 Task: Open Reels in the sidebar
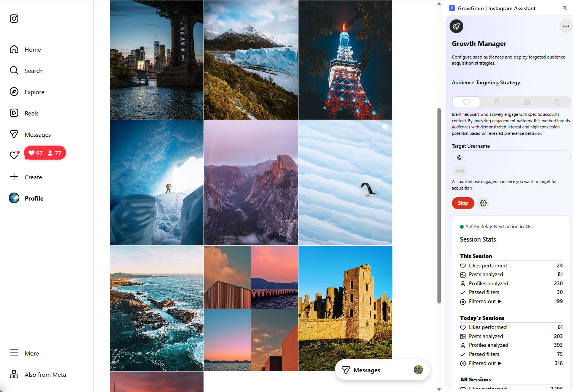(x=24, y=113)
